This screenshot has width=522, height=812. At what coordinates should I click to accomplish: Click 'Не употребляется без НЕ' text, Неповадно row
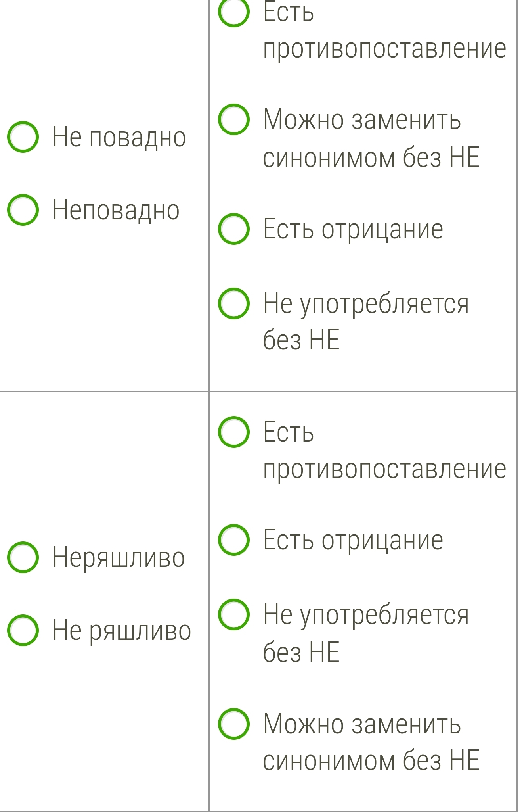(x=365, y=321)
